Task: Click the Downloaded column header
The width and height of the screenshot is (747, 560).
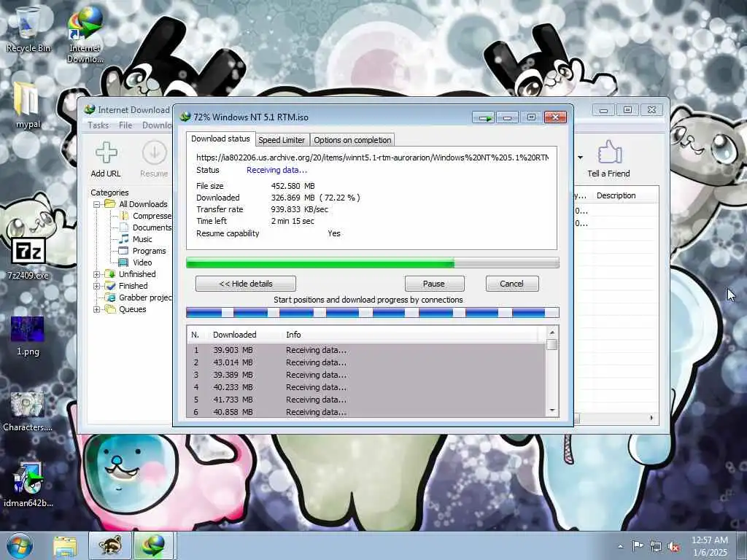Action: click(234, 335)
